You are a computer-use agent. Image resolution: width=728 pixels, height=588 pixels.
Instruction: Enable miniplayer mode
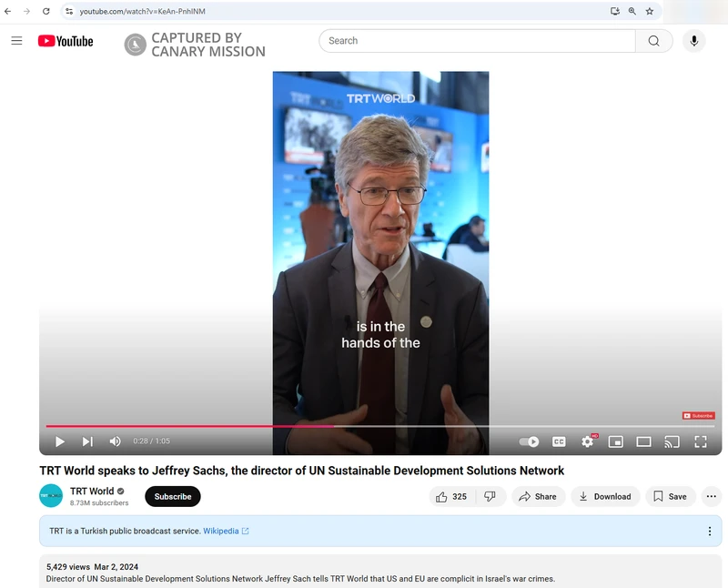[x=616, y=441]
